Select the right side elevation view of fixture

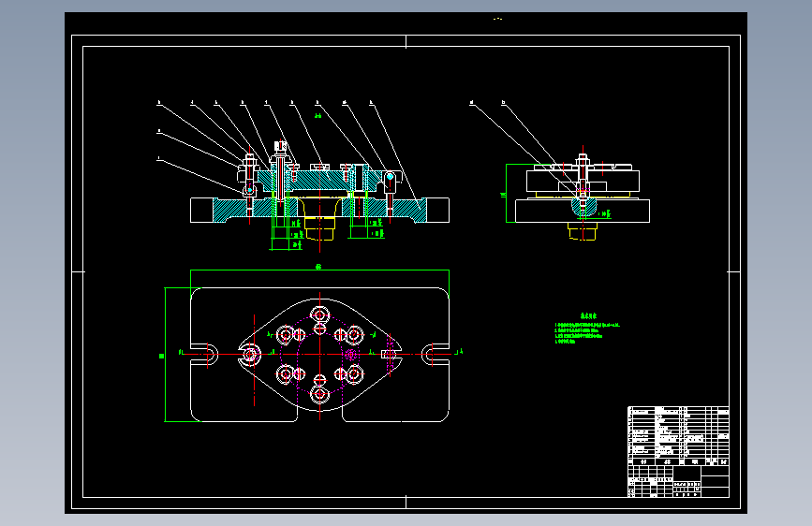pyautogui.click(x=583, y=194)
